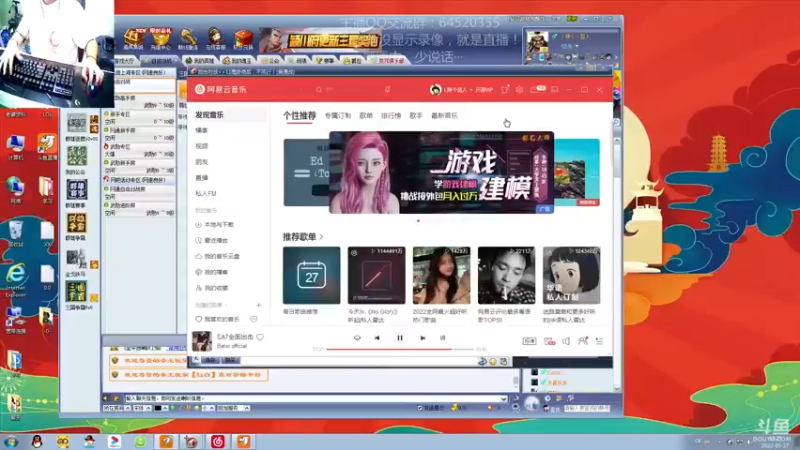Image resolution: width=800 pixels, height=450 pixels.
Task: Toggle the play mode loop icon
Action: coord(357,338)
